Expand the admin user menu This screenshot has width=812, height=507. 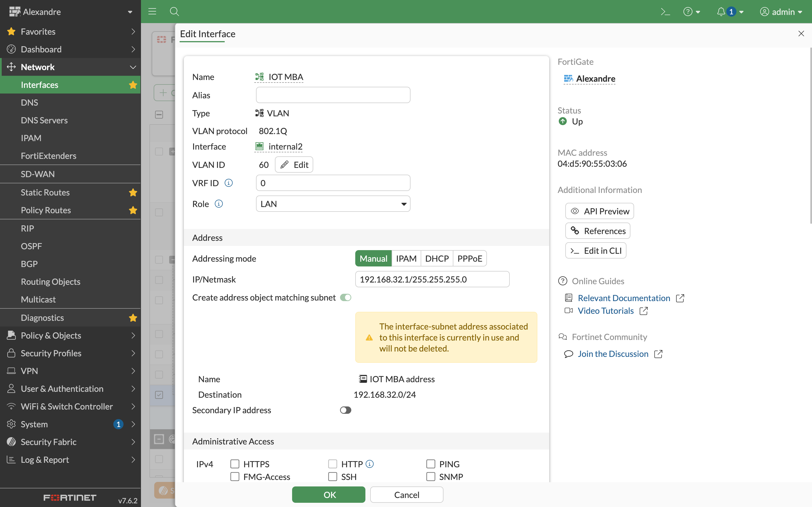781,12
